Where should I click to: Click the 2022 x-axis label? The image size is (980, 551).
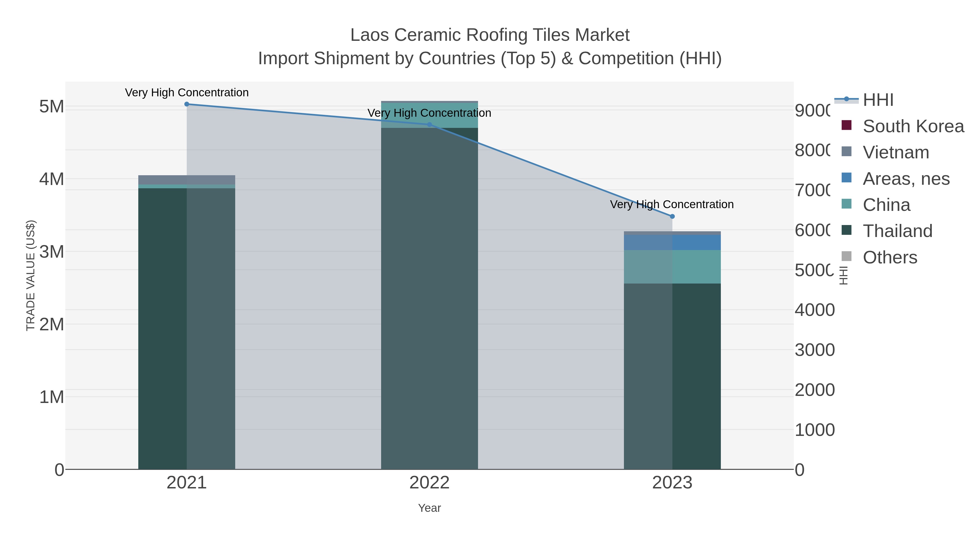coord(430,483)
